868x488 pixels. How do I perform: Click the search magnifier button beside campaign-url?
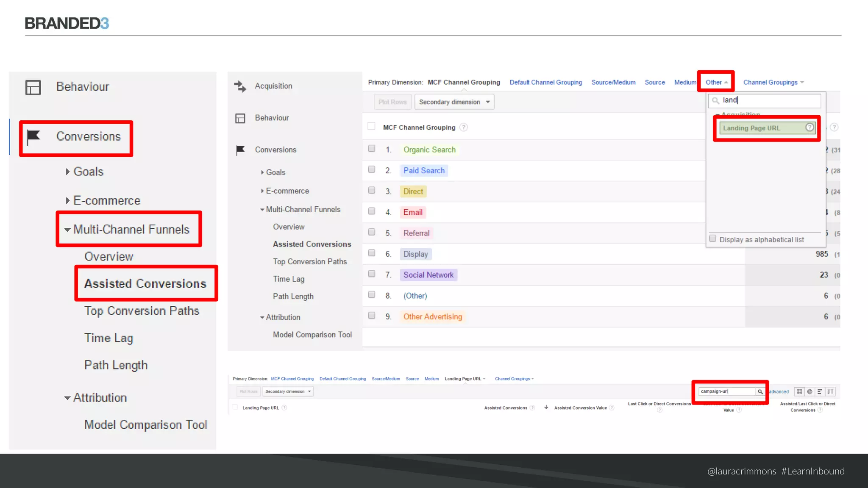[760, 391]
